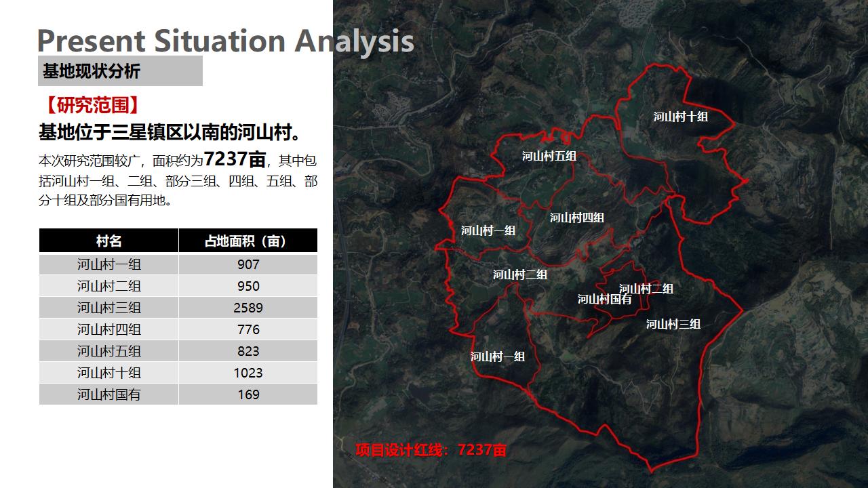Click the 7237亩 figure in the paragraph
Screen dimensions: 868x488
tap(234, 160)
